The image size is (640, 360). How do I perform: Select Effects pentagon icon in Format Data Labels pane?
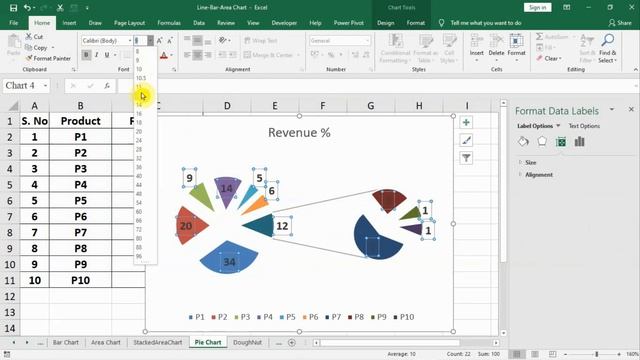pyautogui.click(x=542, y=142)
